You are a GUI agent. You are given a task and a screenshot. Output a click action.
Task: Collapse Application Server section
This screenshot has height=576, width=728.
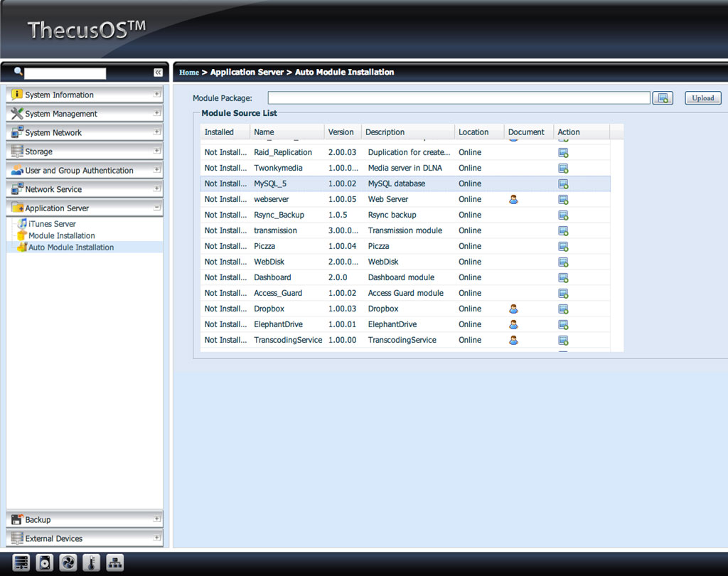click(x=157, y=208)
